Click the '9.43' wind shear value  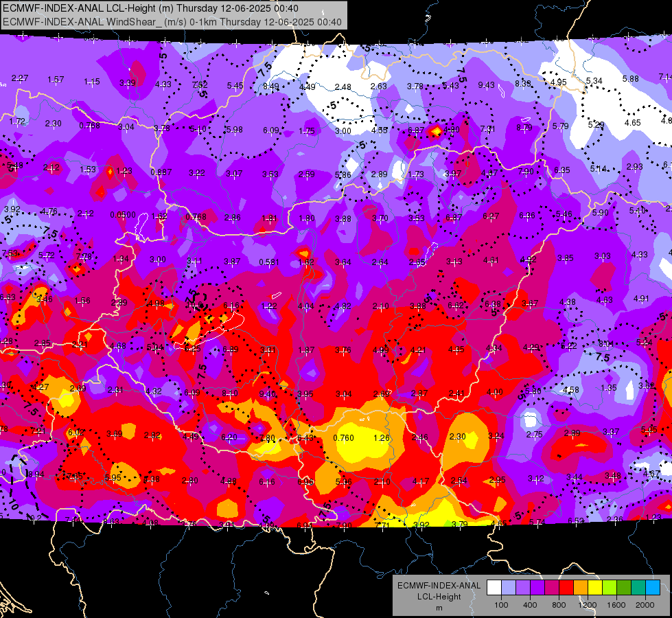pos(487,85)
